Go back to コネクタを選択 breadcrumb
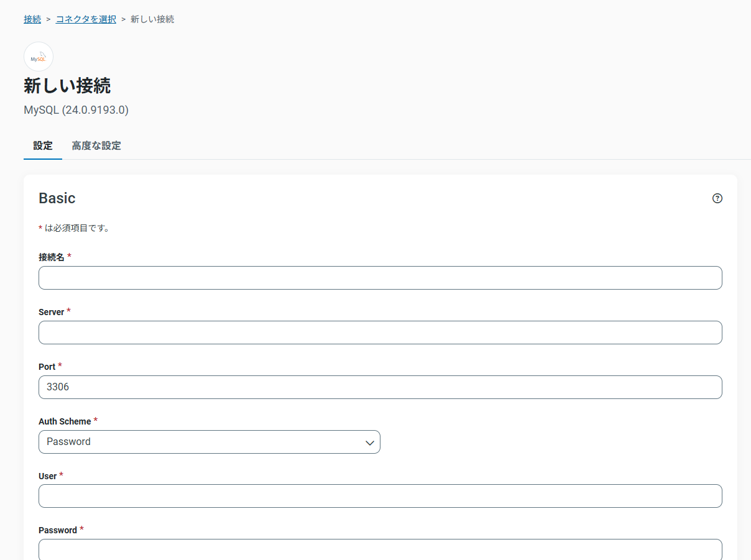Viewport: 751px width, 560px height. [x=86, y=19]
